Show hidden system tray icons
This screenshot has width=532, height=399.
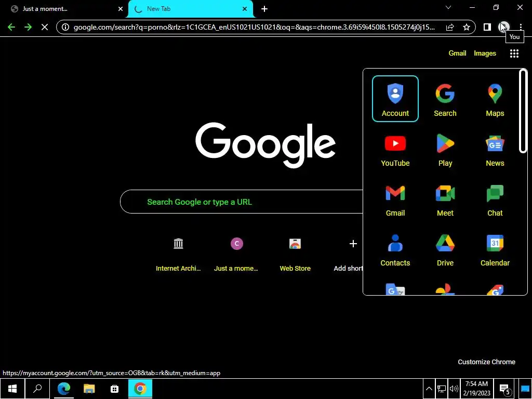[x=429, y=389]
